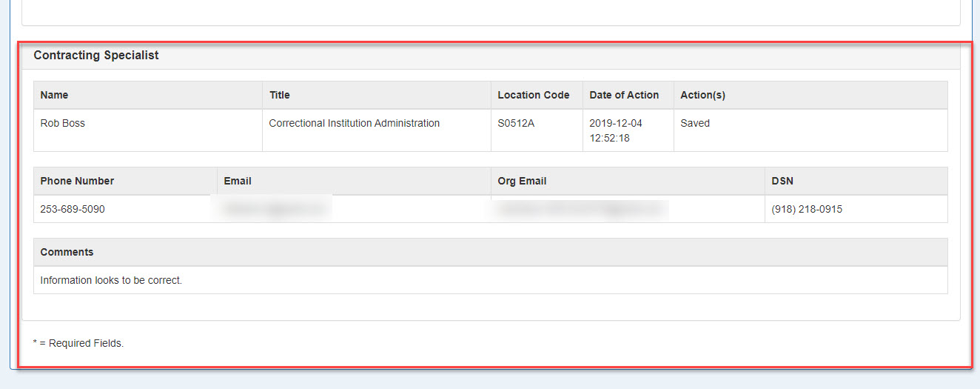
Task: Click the Comments section header
Action: click(x=67, y=252)
